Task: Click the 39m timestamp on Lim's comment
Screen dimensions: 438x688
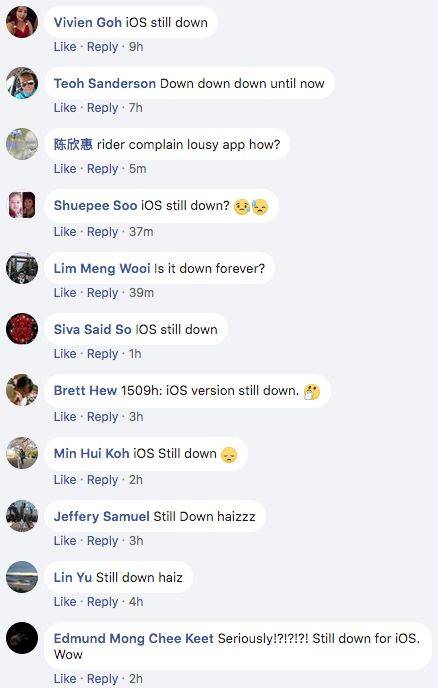Action: pos(141,293)
